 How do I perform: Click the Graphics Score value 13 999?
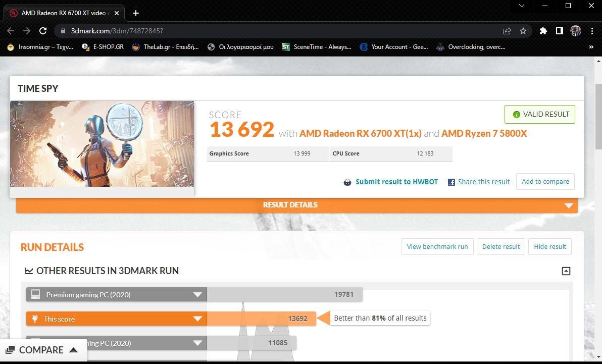(x=302, y=153)
